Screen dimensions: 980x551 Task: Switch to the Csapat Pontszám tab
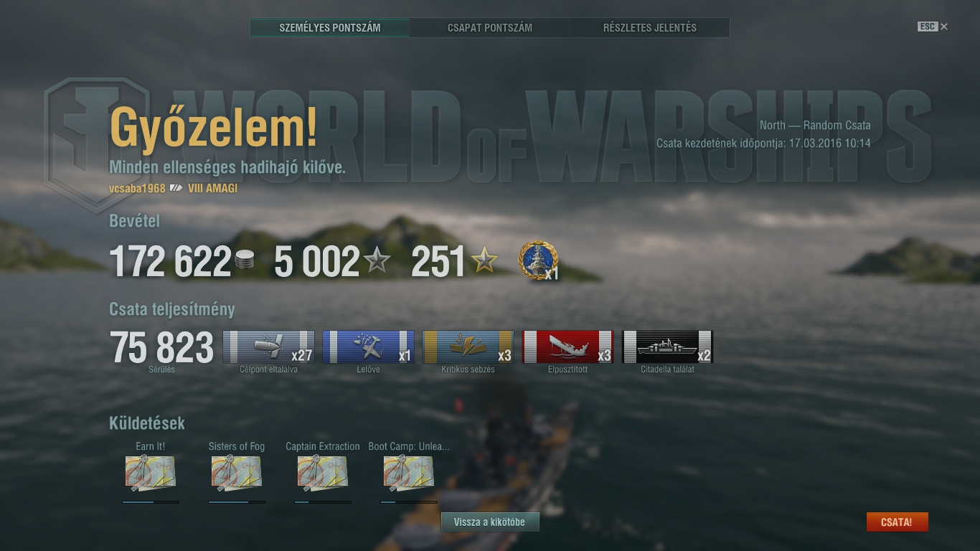490,28
